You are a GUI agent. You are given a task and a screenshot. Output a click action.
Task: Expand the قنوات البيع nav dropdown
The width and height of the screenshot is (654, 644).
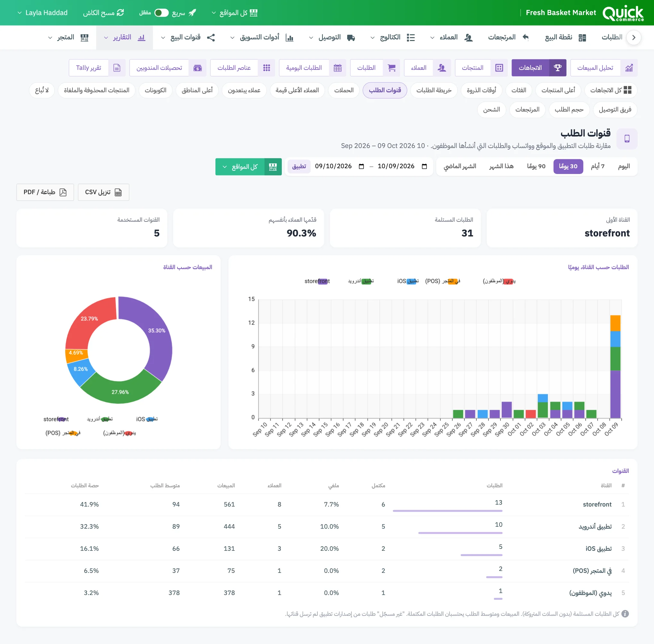click(x=163, y=38)
